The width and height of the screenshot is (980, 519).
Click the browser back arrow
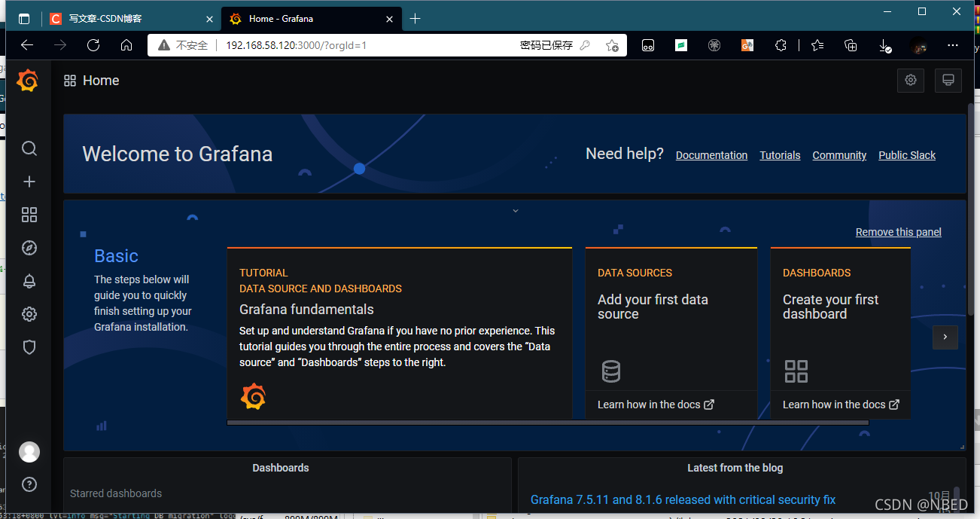point(27,45)
